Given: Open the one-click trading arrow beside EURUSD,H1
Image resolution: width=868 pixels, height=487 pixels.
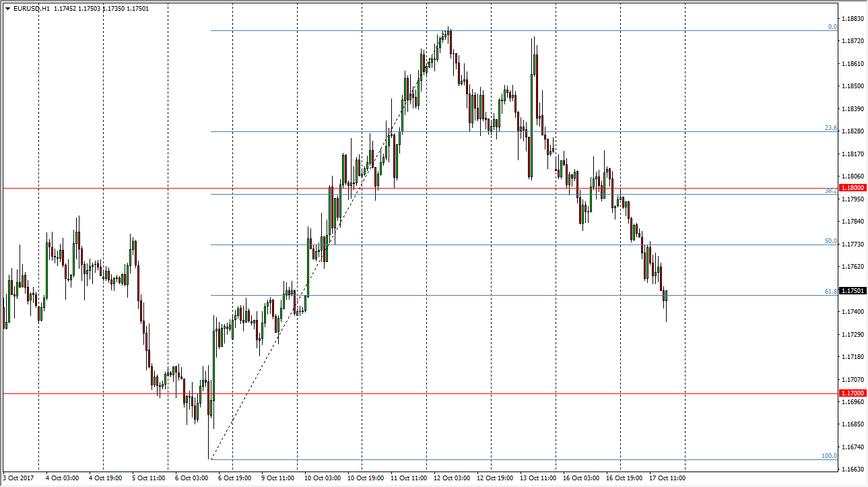Looking at the screenshot, I should [7, 9].
